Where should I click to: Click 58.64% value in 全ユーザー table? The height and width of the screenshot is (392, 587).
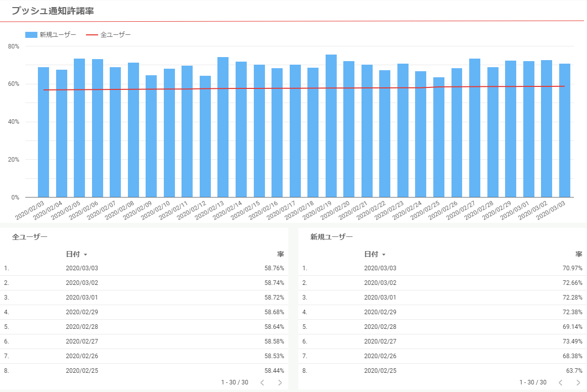pos(275,326)
